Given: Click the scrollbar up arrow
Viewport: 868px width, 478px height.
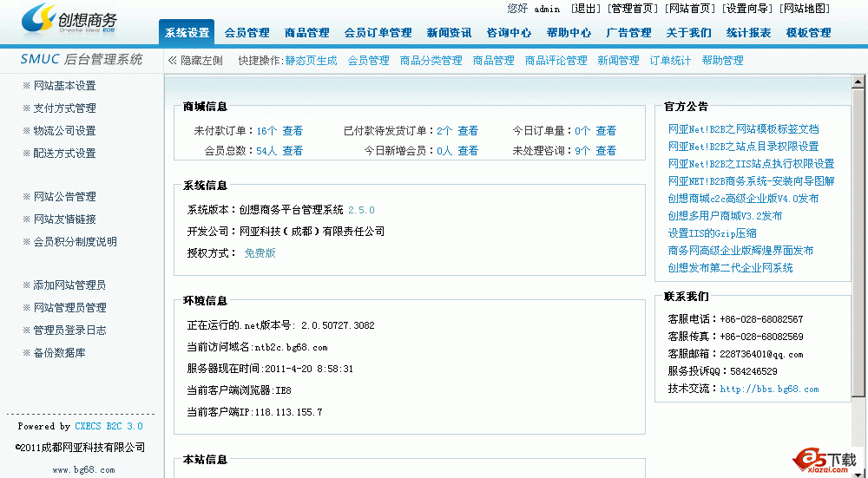Looking at the screenshot, I should (x=858, y=82).
